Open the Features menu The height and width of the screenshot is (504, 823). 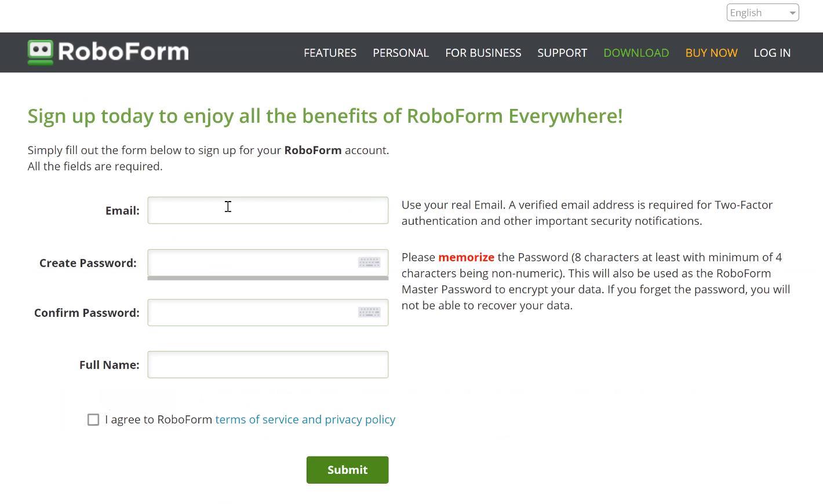pos(330,53)
